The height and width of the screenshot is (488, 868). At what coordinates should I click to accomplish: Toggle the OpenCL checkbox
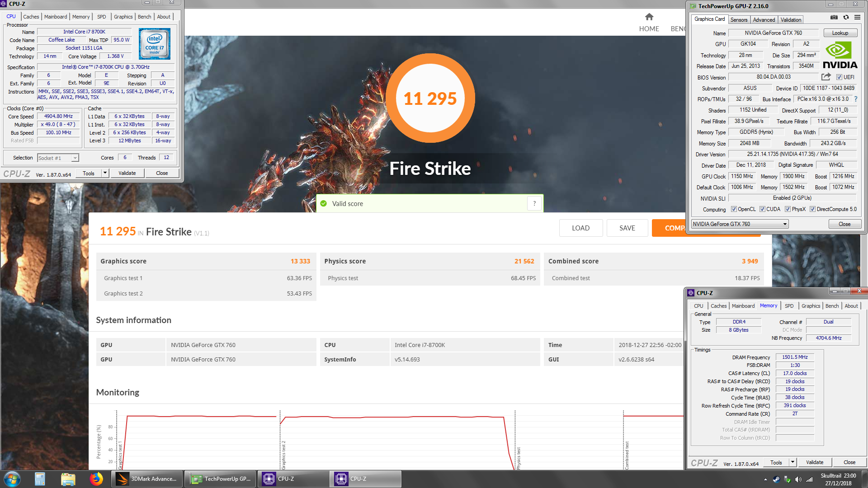(x=734, y=209)
